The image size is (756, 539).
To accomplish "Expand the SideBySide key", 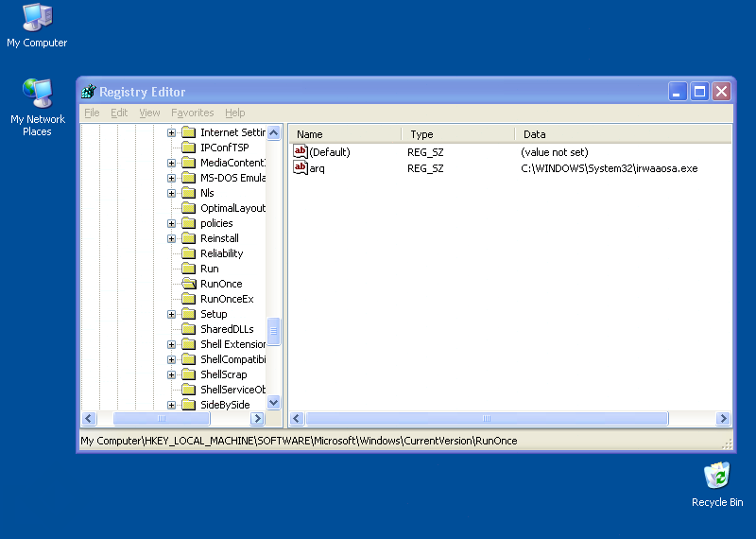I will coord(171,405).
